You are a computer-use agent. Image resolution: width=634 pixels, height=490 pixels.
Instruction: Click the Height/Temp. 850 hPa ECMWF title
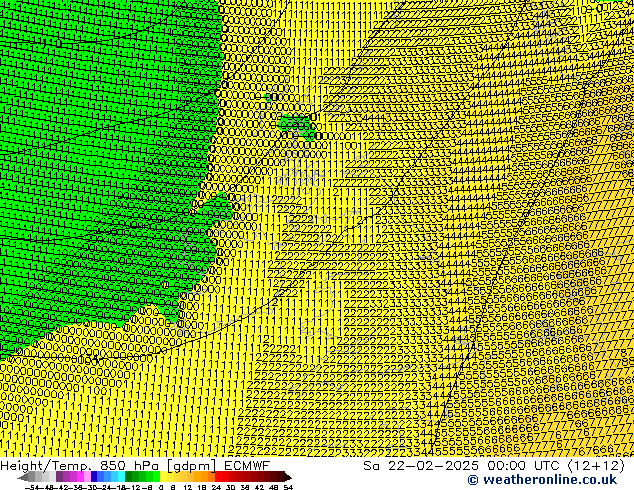click(135, 465)
